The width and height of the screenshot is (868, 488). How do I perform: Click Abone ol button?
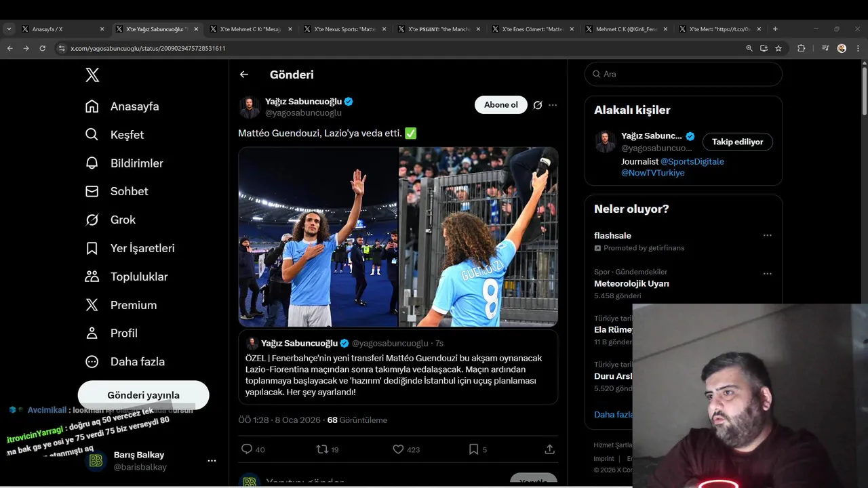[x=501, y=105]
